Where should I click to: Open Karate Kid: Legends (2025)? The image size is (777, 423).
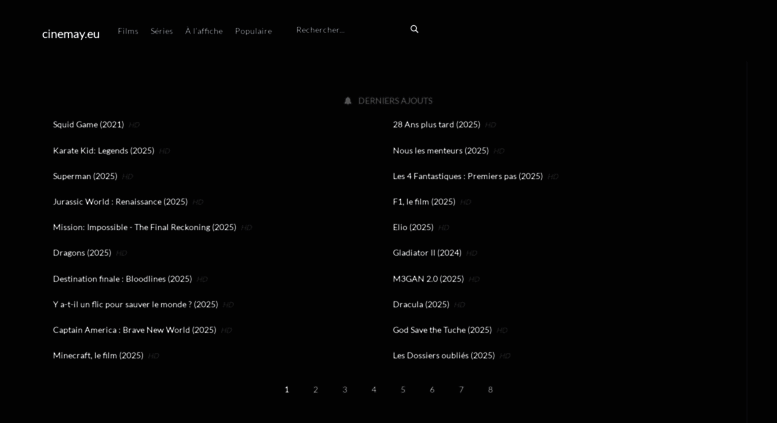pos(103,151)
